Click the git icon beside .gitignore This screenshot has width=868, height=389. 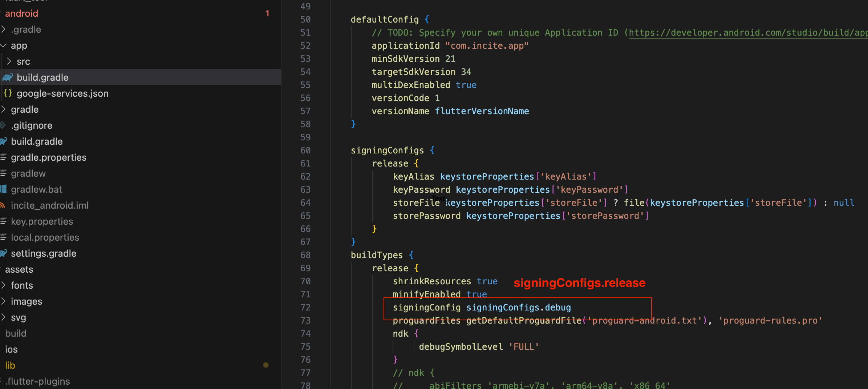(3, 125)
